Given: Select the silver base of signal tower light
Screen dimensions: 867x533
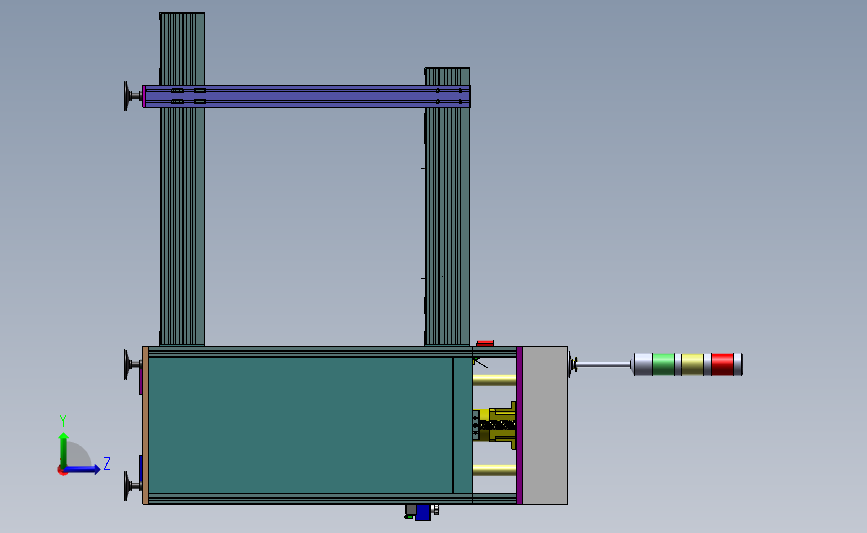Looking at the screenshot, I should coord(643,364).
